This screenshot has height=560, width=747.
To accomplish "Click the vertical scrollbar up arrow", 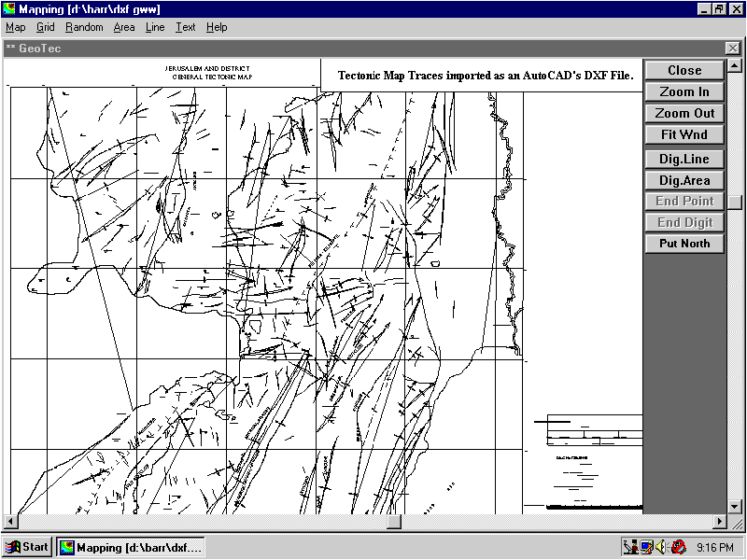I will click(735, 65).
